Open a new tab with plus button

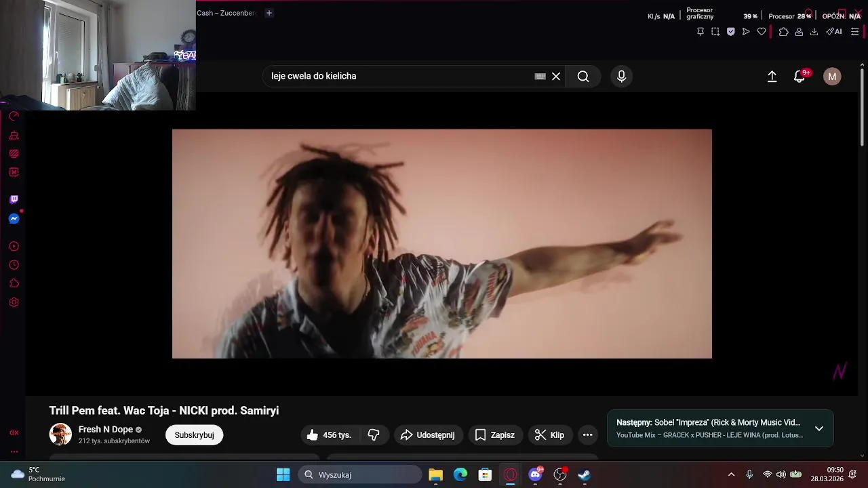pos(269,13)
